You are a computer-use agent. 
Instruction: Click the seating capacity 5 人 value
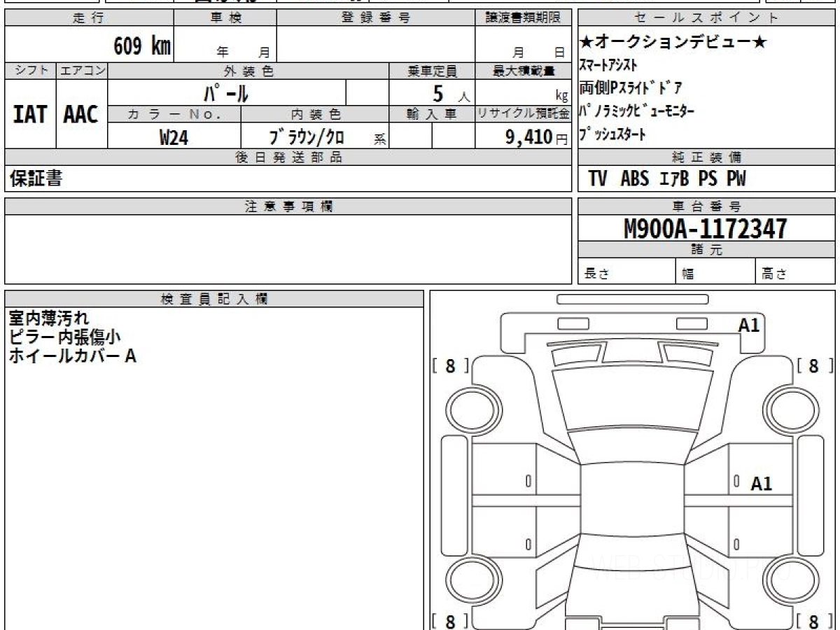click(452, 93)
